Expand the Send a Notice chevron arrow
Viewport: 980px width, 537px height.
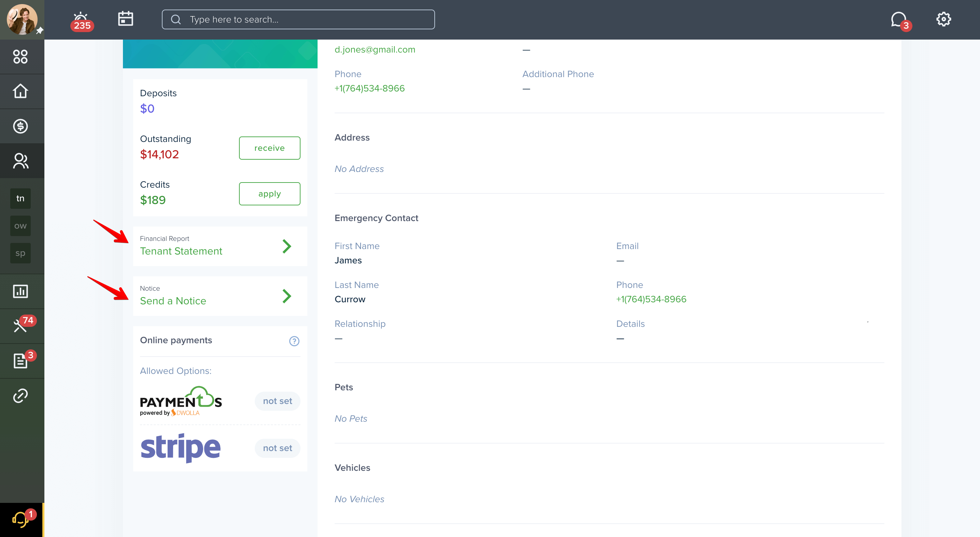tap(287, 296)
